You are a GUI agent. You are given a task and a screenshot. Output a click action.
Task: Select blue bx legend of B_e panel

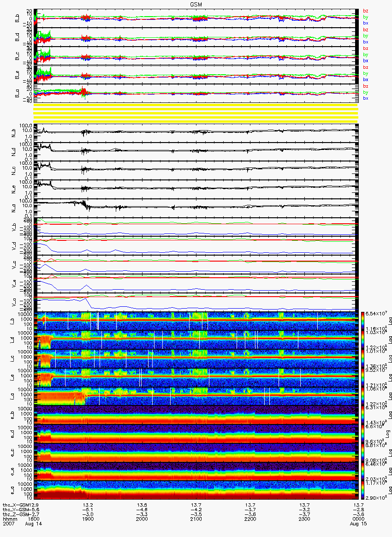[x=366, y=79]
